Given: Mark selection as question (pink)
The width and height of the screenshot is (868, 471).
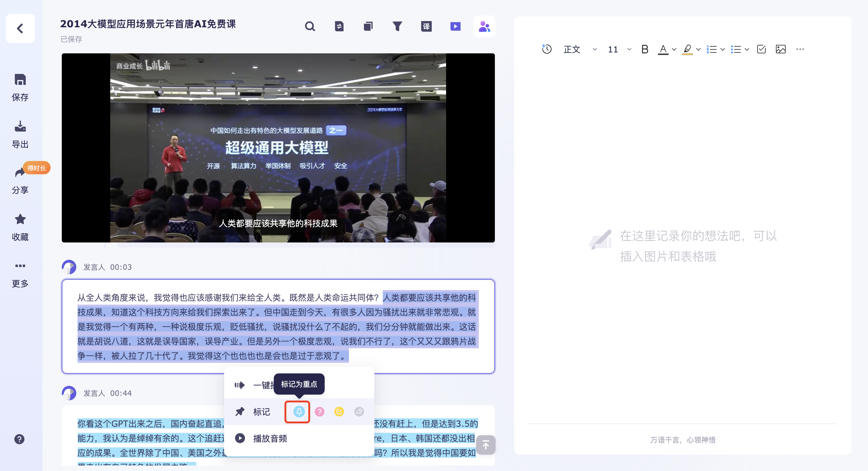Looking at the screenshot, I should [x=320, y=412].
